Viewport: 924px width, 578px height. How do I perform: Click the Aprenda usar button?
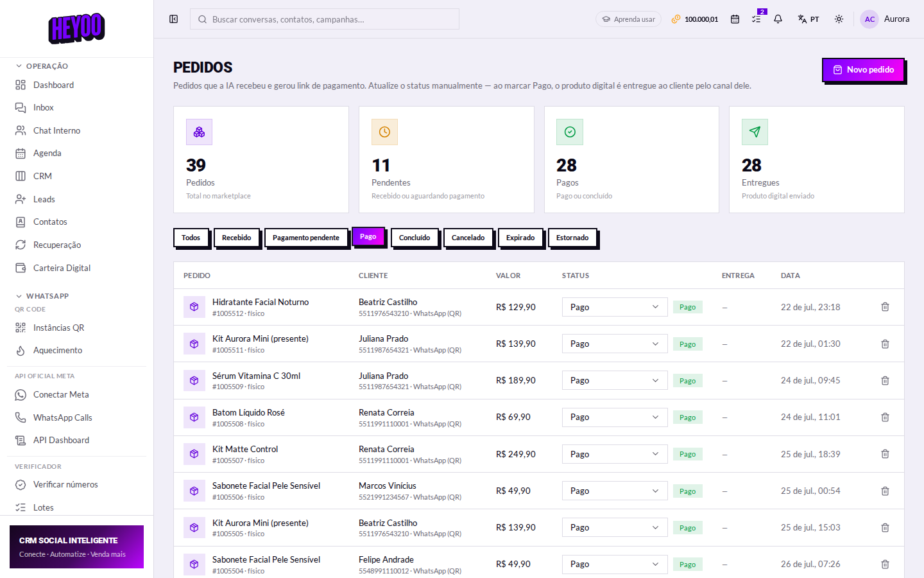point(628,19)
